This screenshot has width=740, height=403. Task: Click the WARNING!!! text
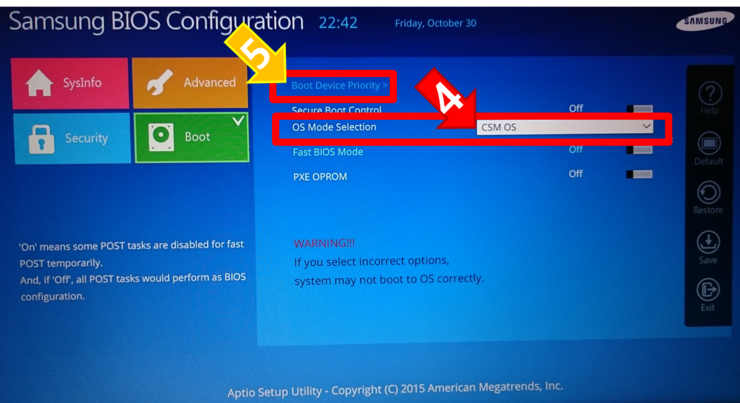coord(324,243)
